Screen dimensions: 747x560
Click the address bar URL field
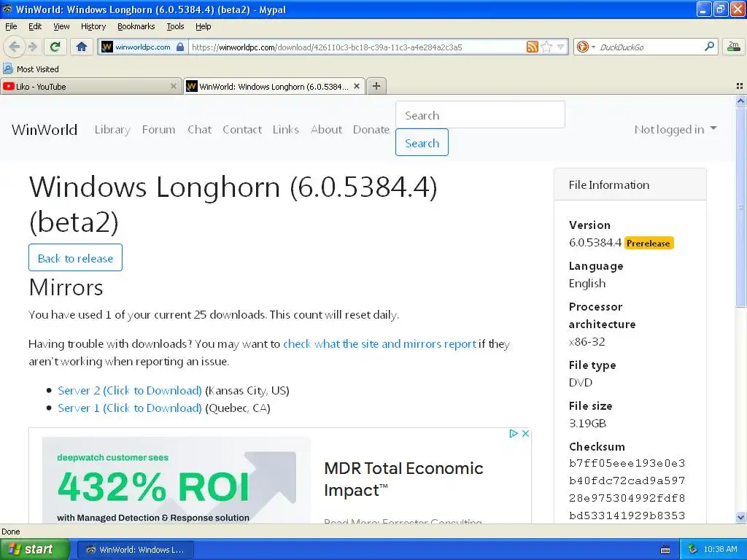coord(357,47)
